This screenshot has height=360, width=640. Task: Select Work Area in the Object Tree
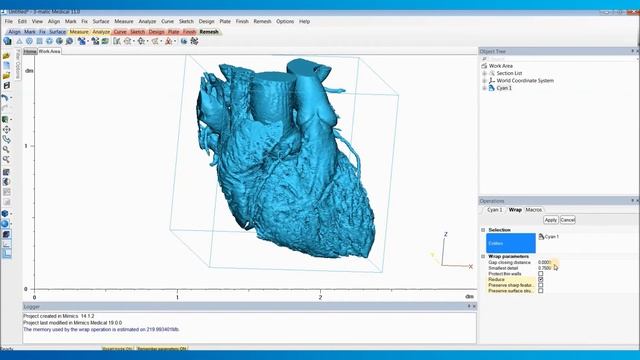(x=500, y=66)
